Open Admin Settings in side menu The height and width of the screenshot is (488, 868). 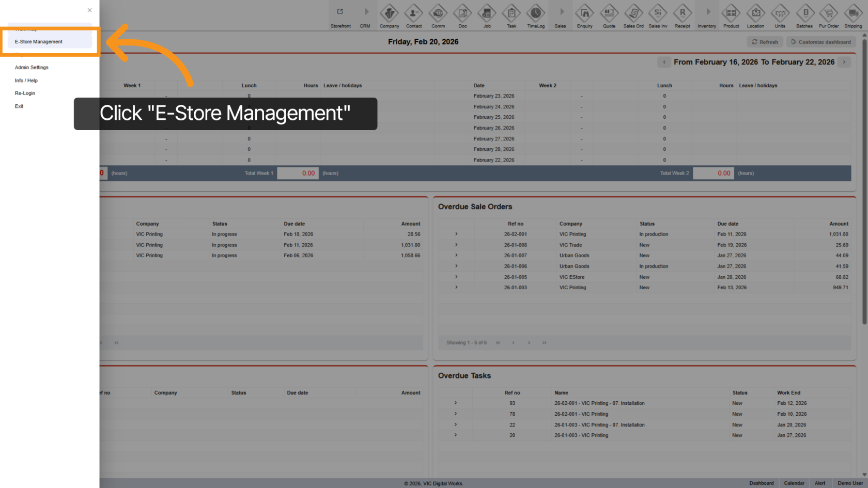(32, 68)
